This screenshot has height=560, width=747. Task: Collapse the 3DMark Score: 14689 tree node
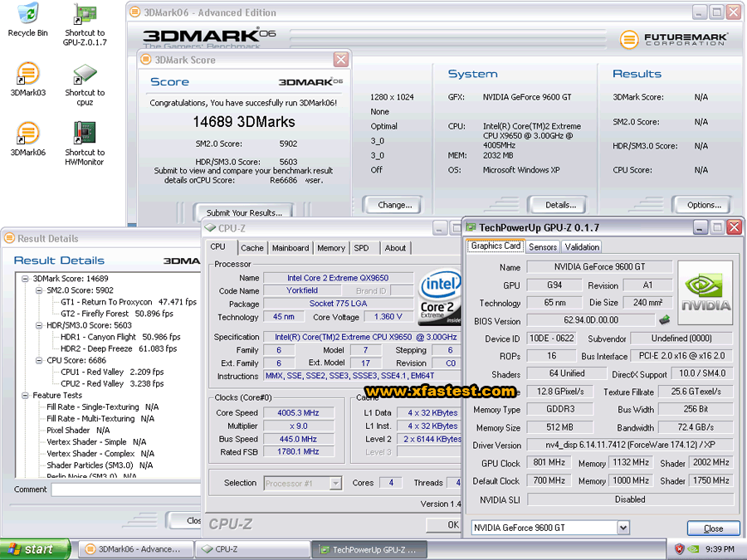coord(25,279)
